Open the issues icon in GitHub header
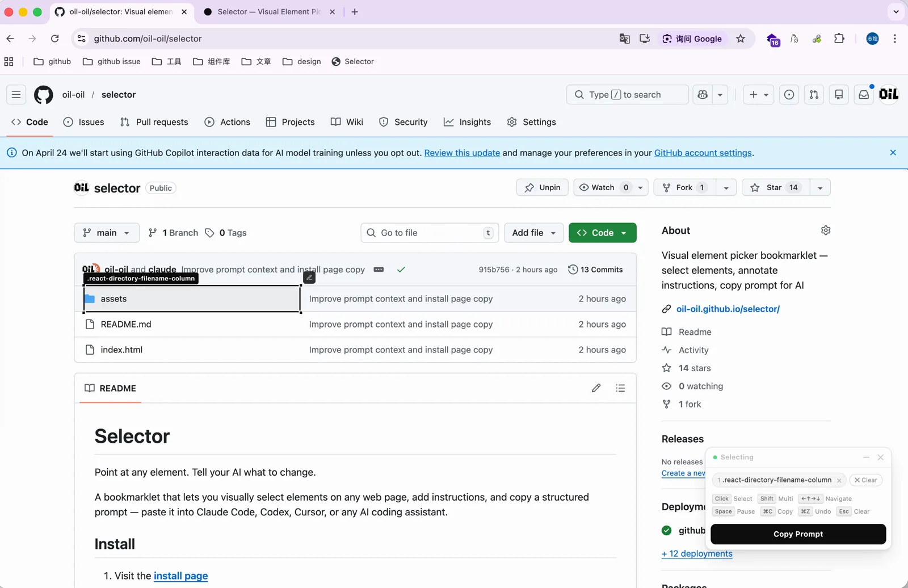 789,95
